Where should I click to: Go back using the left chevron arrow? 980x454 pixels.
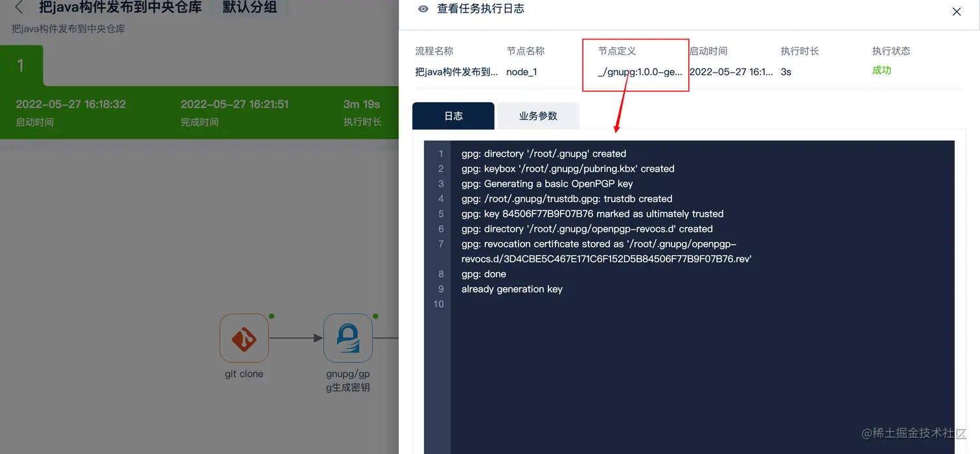19,8
